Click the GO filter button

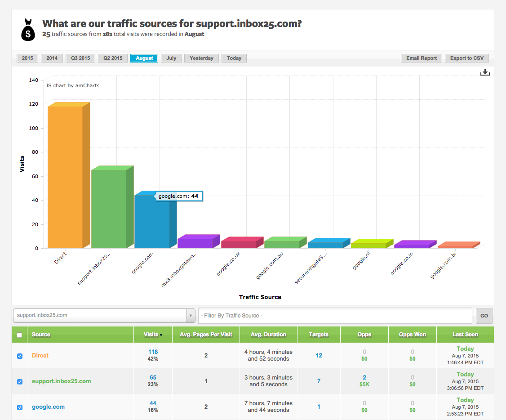coord(484,316)
